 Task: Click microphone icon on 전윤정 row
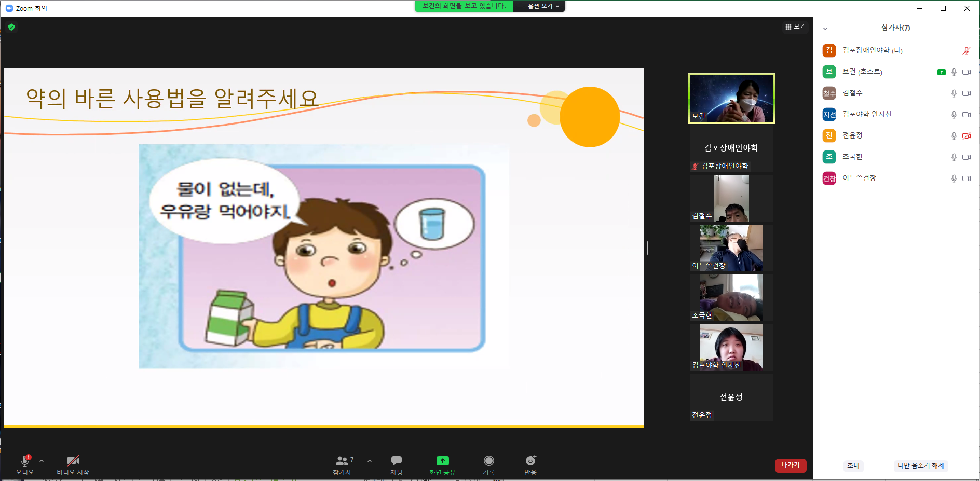pos(954,136)
